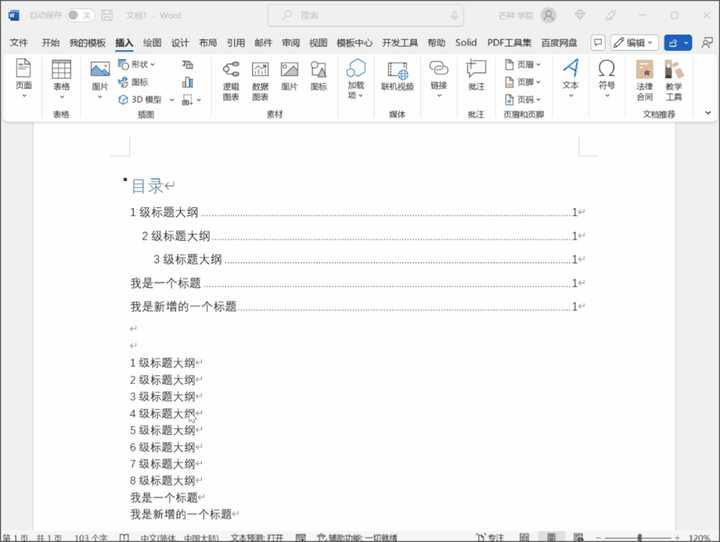Open the comments pane button
The height and width of the screenshot is (542, 720).
point(598,43)
